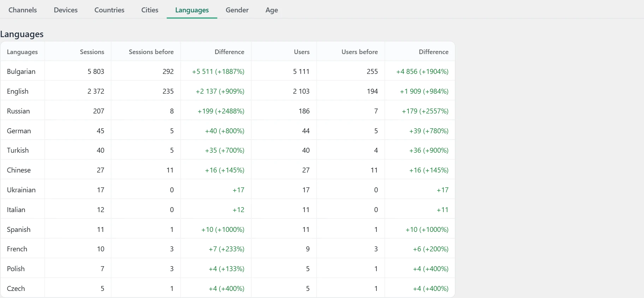Select the Czech row label
Image resolution: width=644 pixels, height=298 pixels.
click(x=16, y=288)
